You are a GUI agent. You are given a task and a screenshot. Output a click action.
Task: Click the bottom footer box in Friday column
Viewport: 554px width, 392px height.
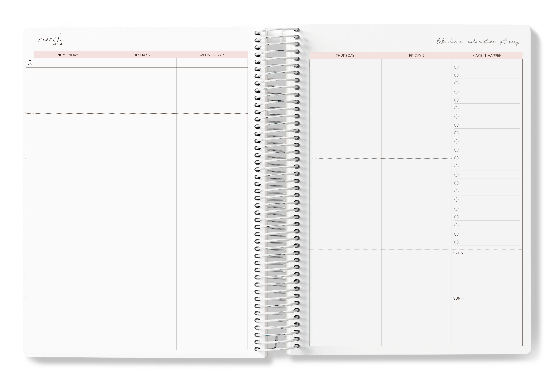[417, 341]
